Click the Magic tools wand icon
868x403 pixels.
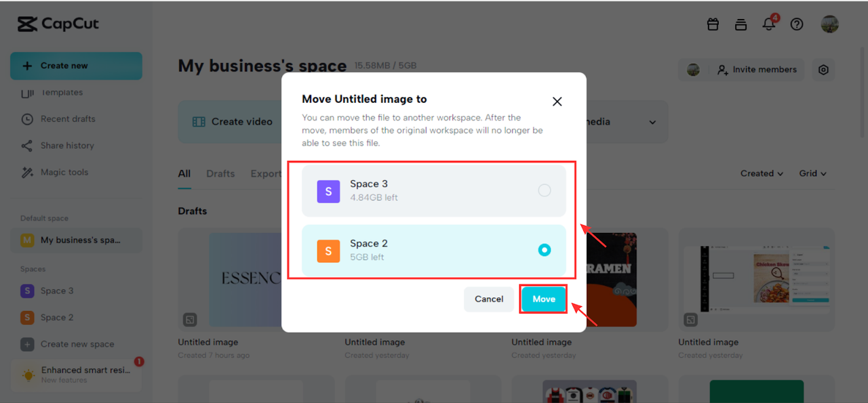point(27,172)
